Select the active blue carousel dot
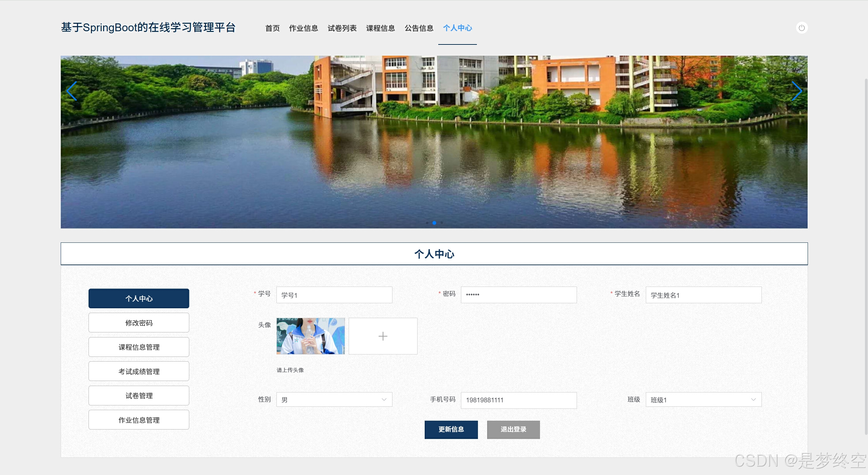Screen dimensions: 868x475 434,223
